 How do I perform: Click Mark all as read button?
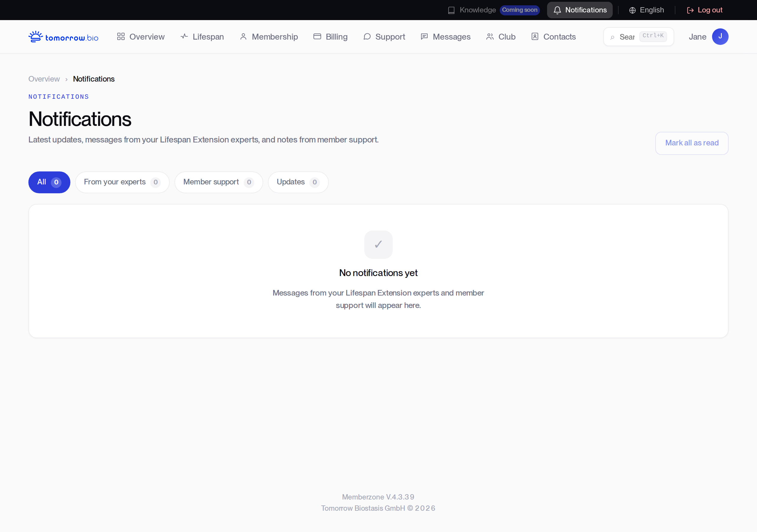[x=692, y=143]
